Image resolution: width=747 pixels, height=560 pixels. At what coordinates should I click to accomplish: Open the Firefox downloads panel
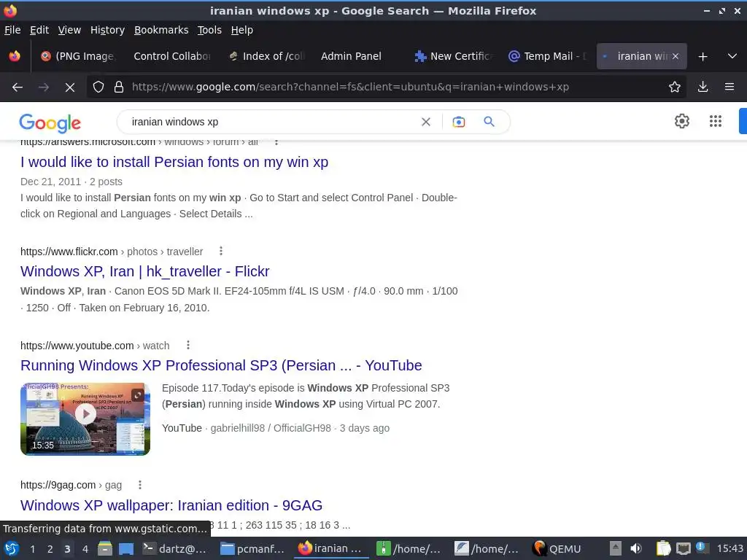click(703, 87)
